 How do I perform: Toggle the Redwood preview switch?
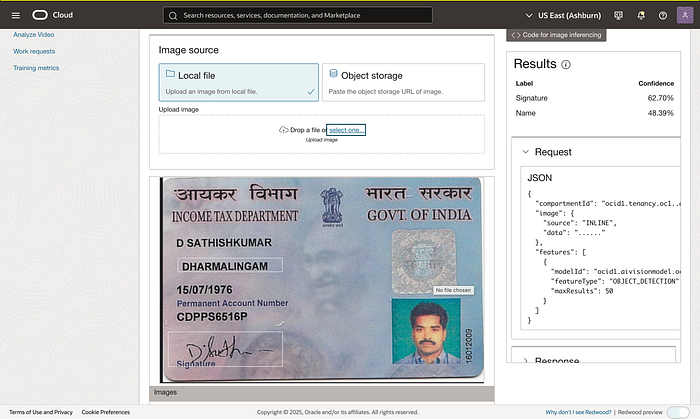tap(678, 412)
